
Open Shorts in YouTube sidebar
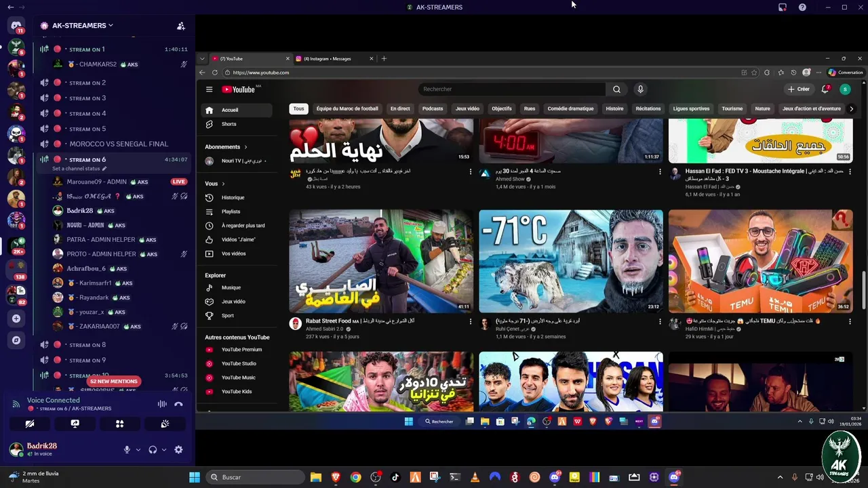pos(237,124)
